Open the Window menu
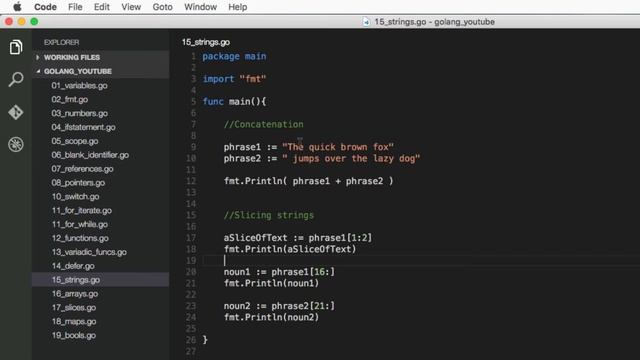The height and width of the screenshot is (360, 640). point(200,7)
